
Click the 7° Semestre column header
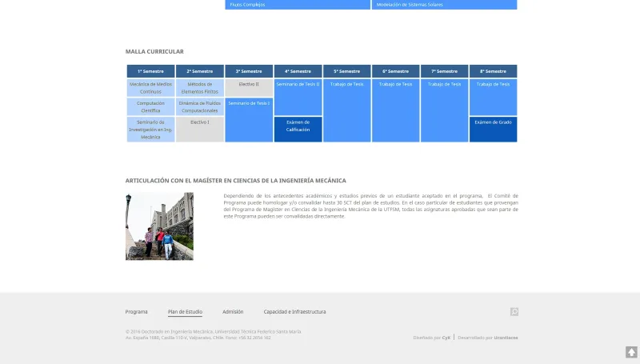(x=445, y=71)
